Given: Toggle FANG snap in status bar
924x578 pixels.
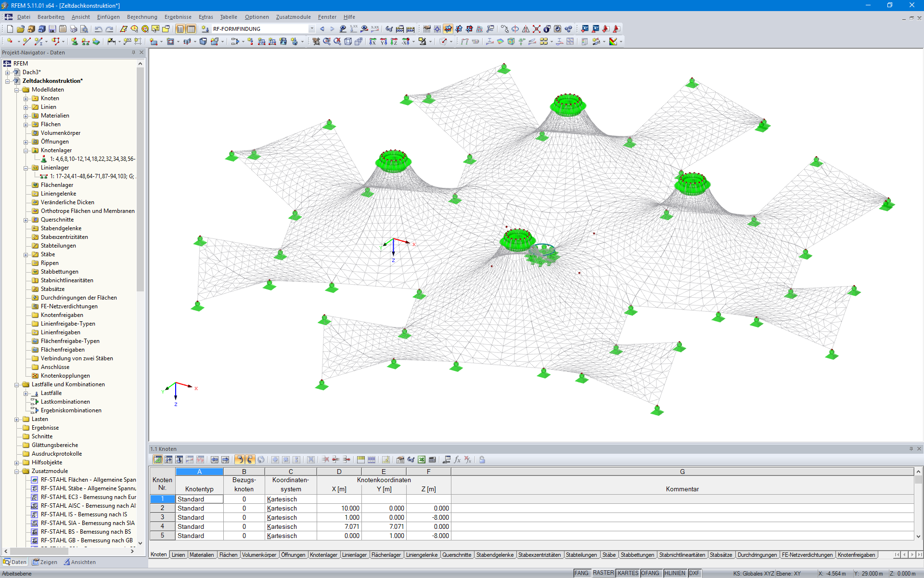Looking at the screenshot, I should click(x=581, y=573).
